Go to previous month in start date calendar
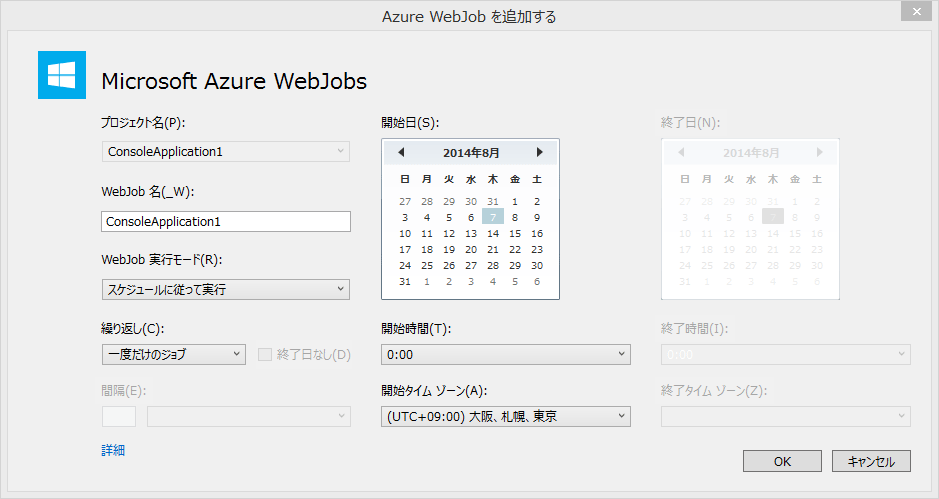Viewport: 939px width, 499px height. [x=401, y=152]
